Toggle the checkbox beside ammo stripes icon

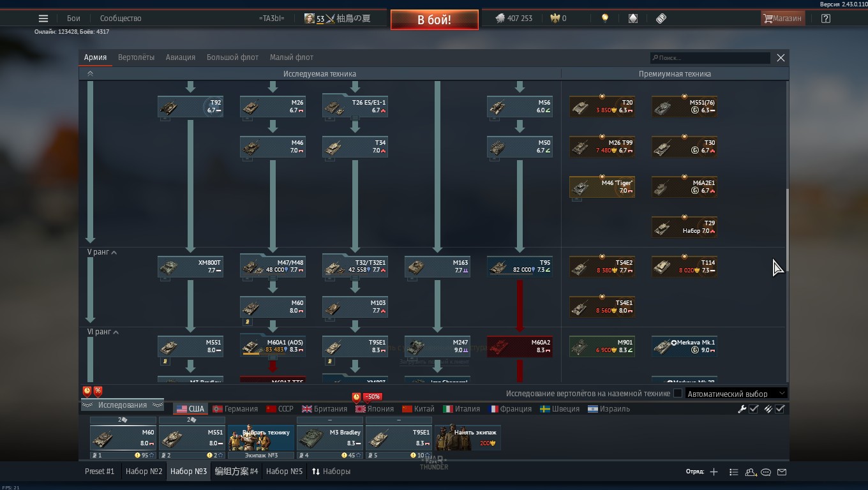[x=780, y=409]
